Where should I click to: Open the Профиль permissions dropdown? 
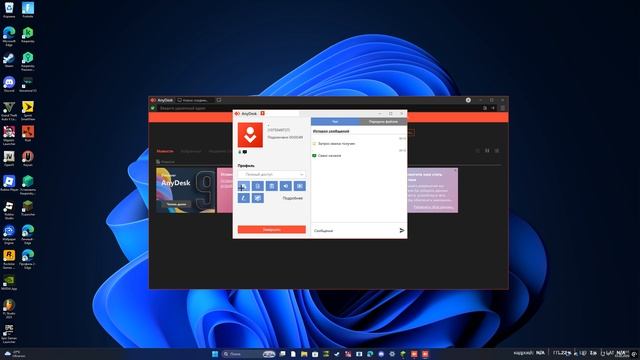(271, 174)
